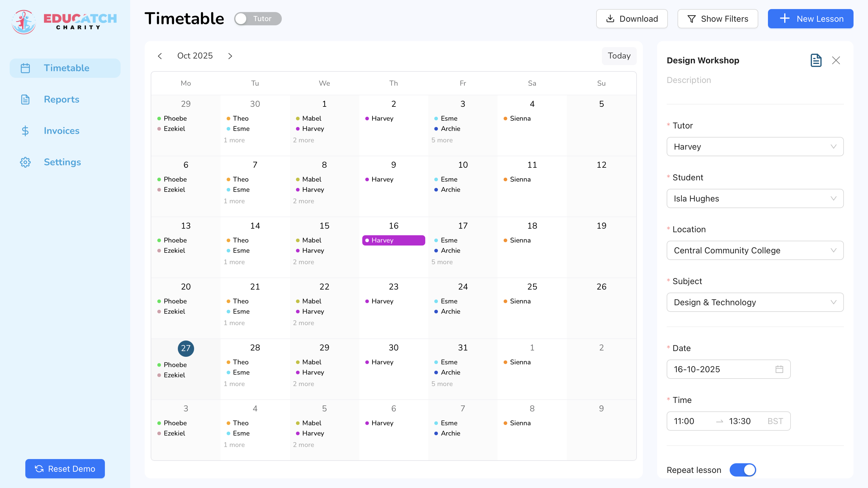Click the Invoices dollar icon
Image resolution: width=868 pixels, height=488 pixels.
(25, 131)
